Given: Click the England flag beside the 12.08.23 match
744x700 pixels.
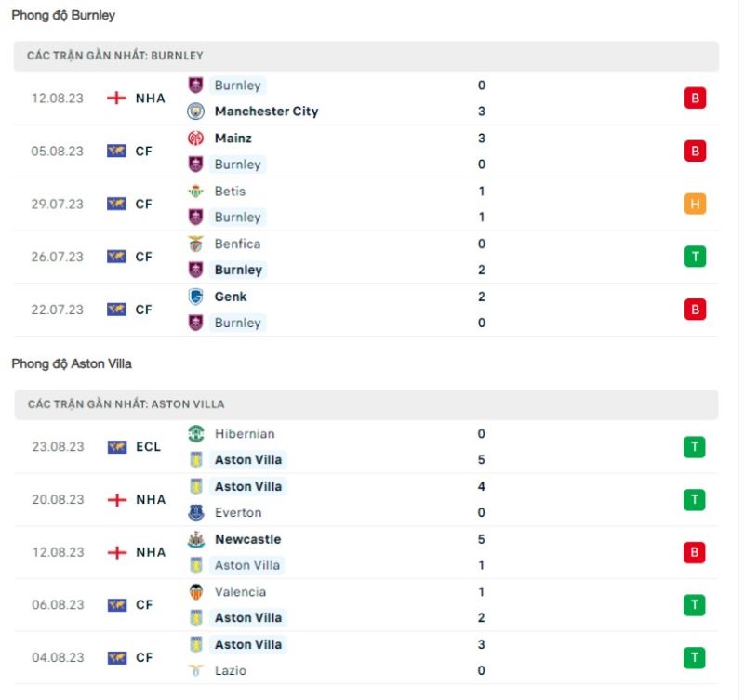Looking at the screenshot, I should coord(118,97).
